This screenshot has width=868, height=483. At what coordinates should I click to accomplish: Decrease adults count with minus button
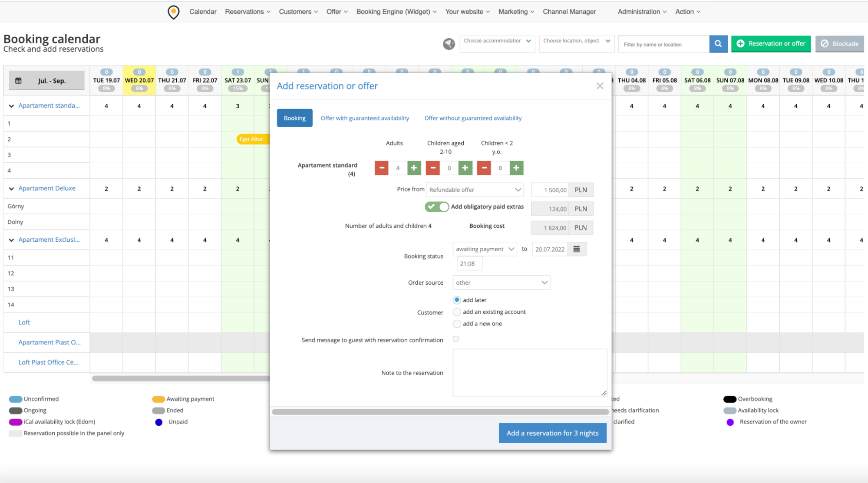pyautogui.click(x=382, y=168)
